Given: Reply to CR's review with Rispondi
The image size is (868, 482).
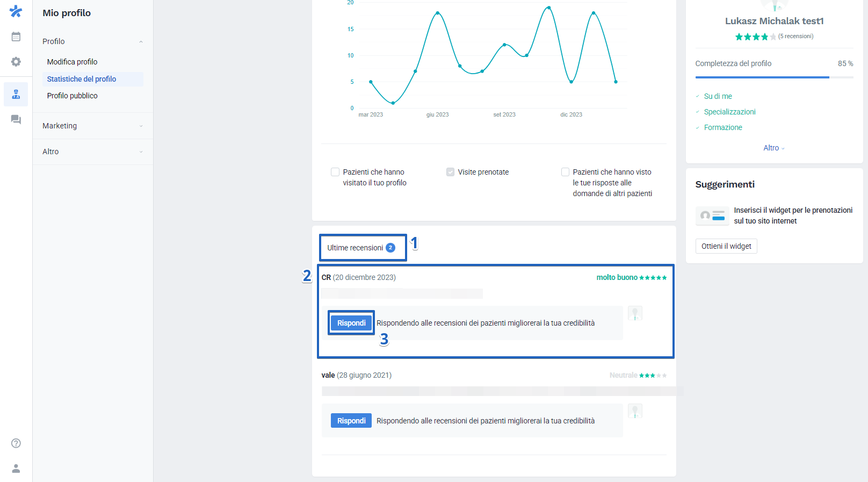Looking at the screenshot, I should point(351,323).
